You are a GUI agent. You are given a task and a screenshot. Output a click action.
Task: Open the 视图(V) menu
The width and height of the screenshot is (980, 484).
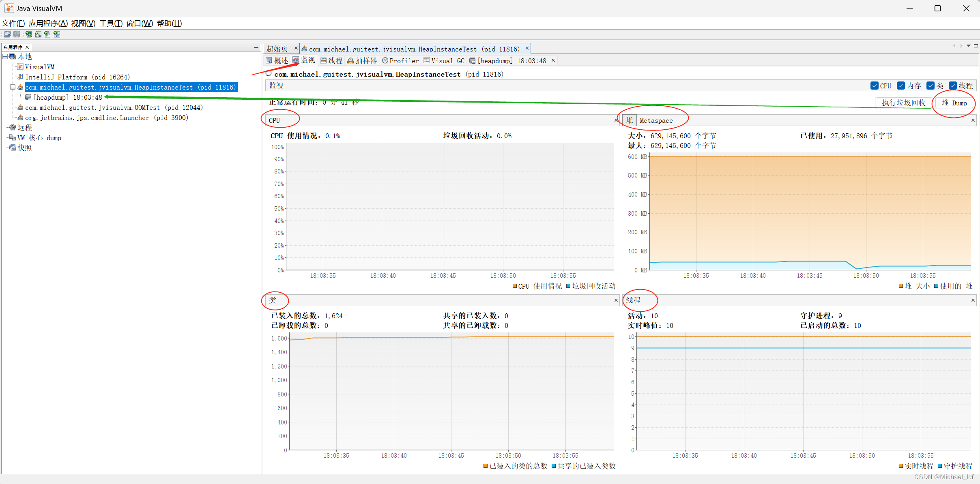coord(84,24)
